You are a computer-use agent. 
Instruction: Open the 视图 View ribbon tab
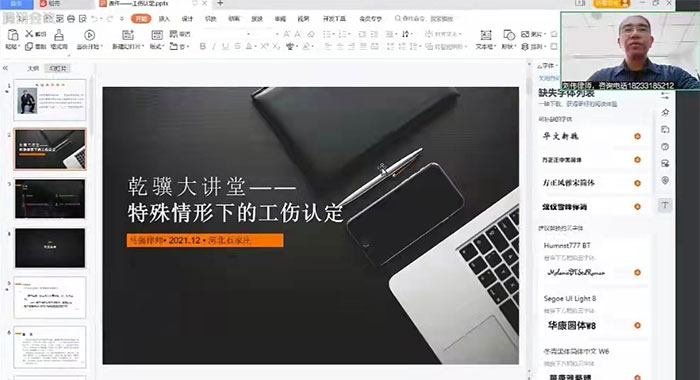click(x=304, y=19)
